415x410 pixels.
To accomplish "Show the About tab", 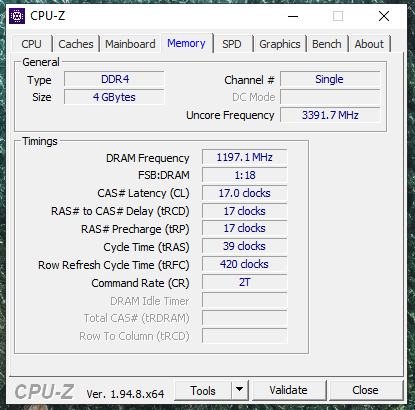I will (x=369, y=44).
